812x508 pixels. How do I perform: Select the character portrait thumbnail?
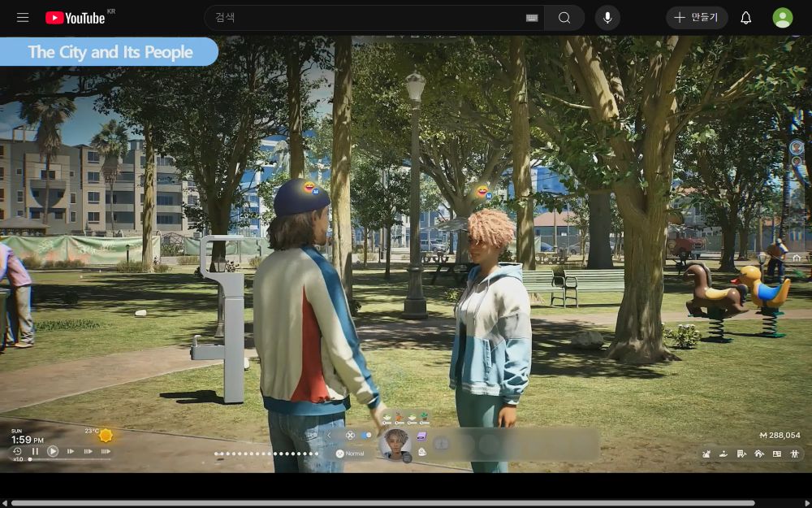(x=396, y=444)
